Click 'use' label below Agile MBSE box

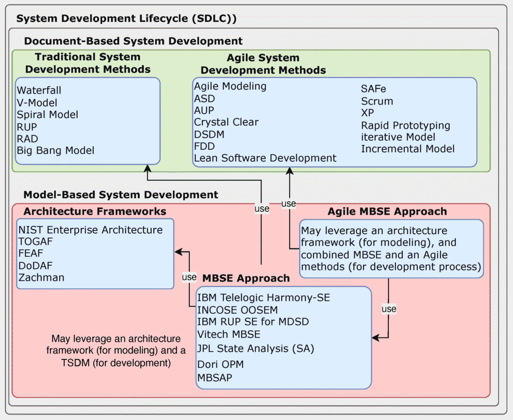[389, 309]
